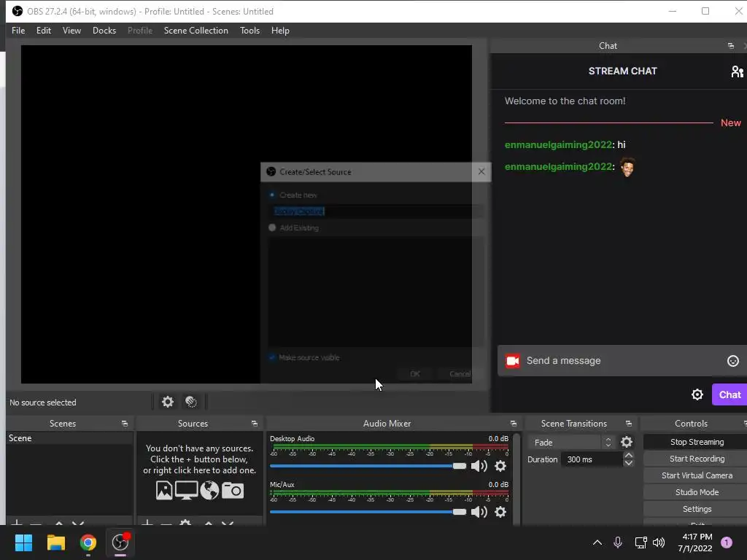Select the Add Existing radio button
This screenshot has height=560, width=747.
click(x=272, y=227)
